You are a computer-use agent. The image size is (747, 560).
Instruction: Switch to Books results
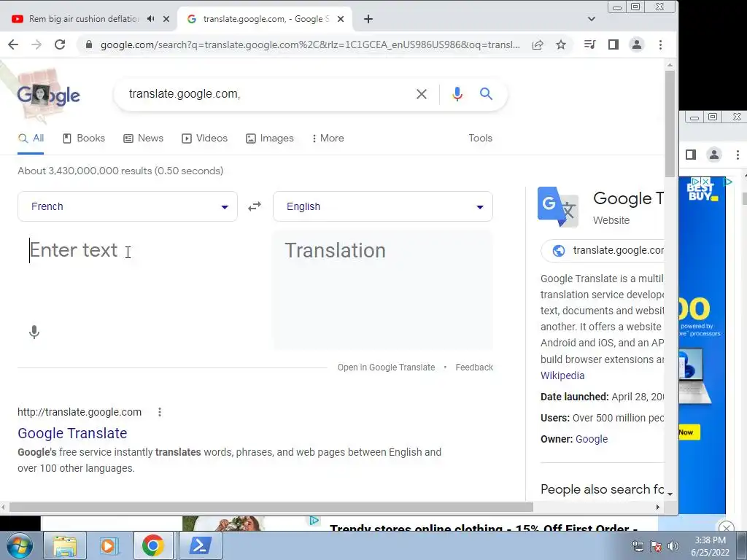click(84, 138)
